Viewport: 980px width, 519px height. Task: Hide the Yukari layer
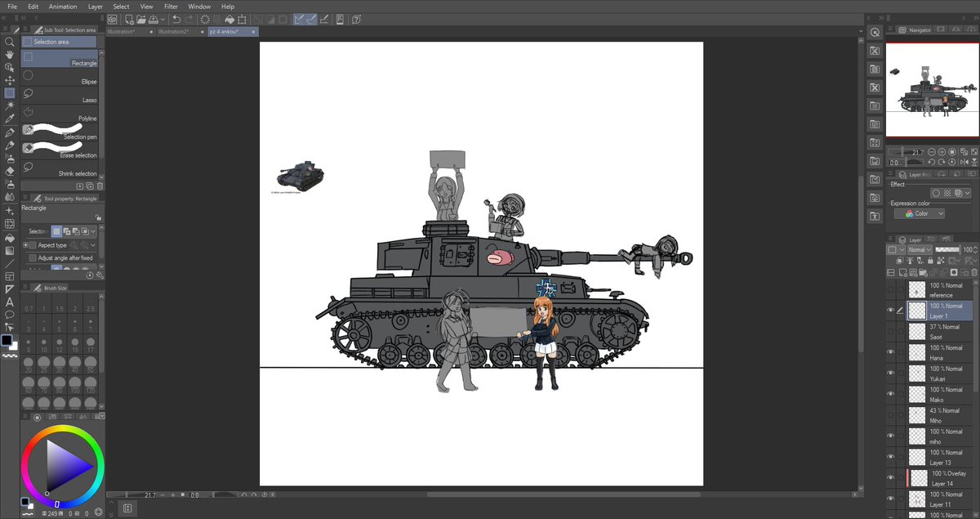890,374
